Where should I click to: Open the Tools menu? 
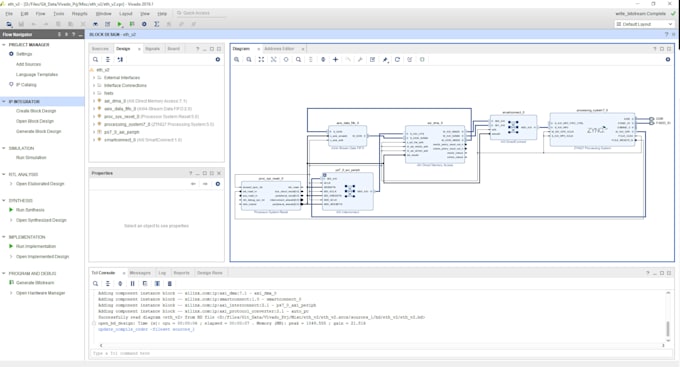pos(59,14)
